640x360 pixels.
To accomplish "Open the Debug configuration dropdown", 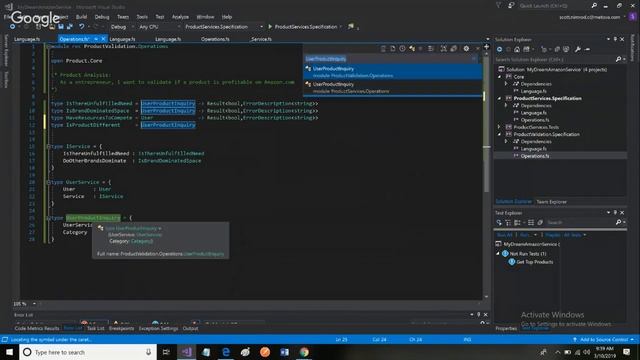I will point(122,27).
